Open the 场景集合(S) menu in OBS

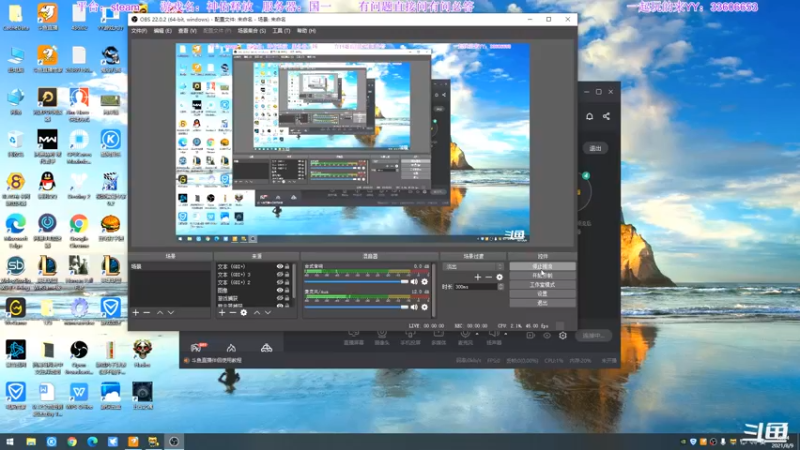(252, 31)
